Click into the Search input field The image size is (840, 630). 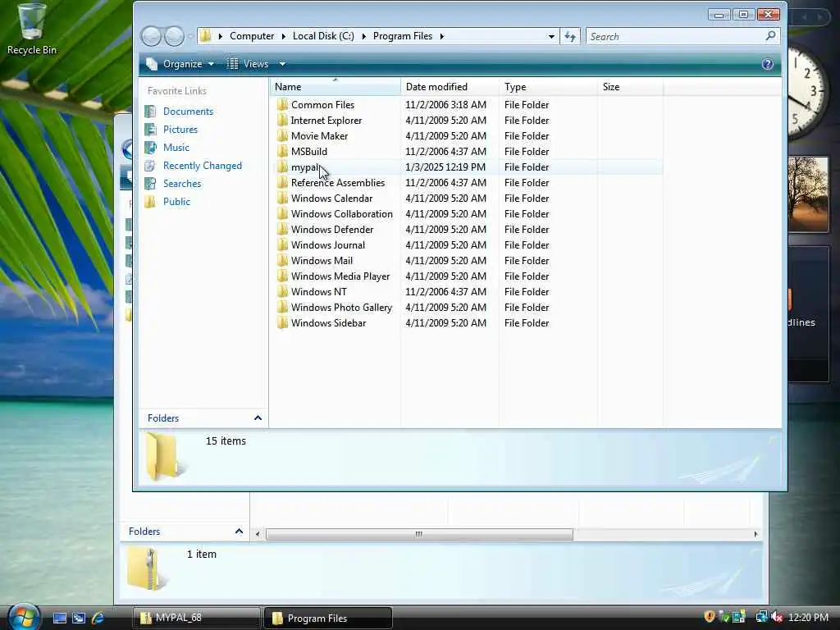click(675, 36)
